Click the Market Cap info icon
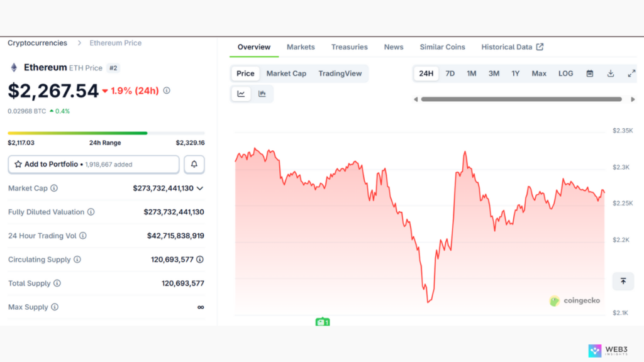The width and height of the screenshot is (644, 362). click(54, 188)
